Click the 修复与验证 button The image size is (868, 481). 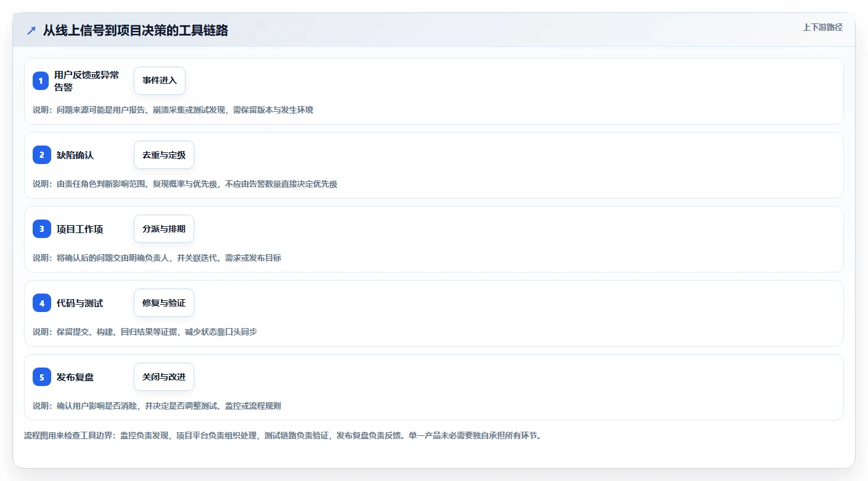(164, 303)
